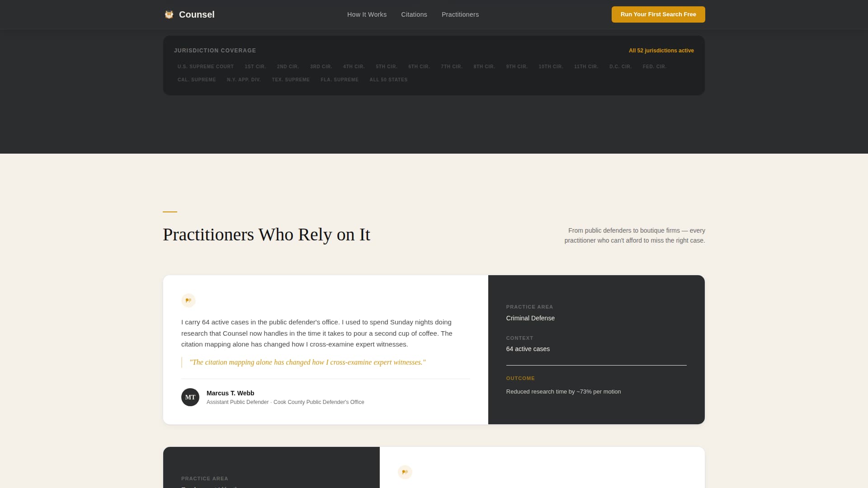Open the How It Works page

[367, 14]
